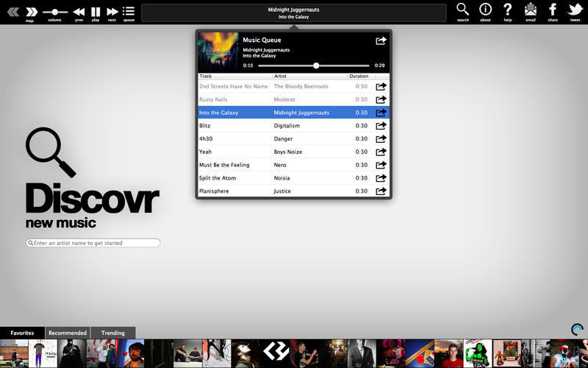Share via the Facebook icon

coord(553,10)
